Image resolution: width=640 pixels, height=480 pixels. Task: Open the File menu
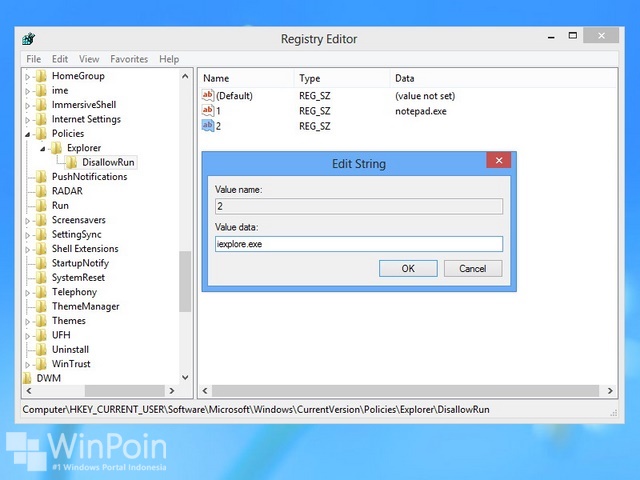point(33,59)
